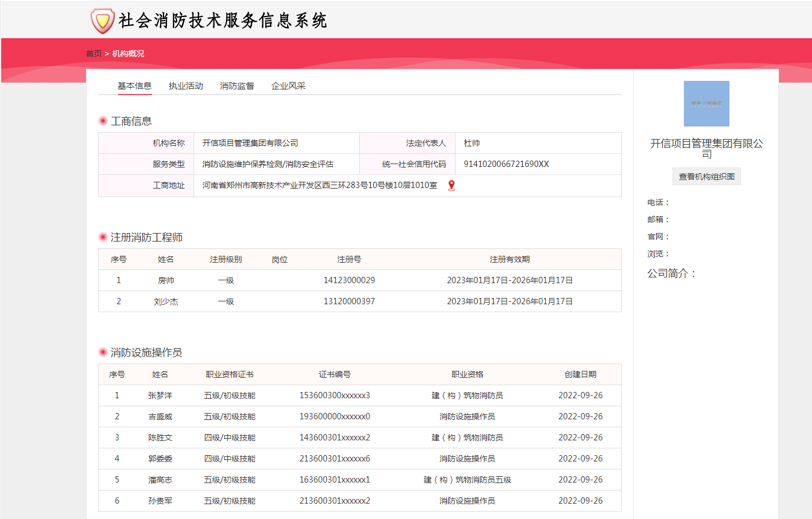Open the map location pin next to address

[452, 185]
